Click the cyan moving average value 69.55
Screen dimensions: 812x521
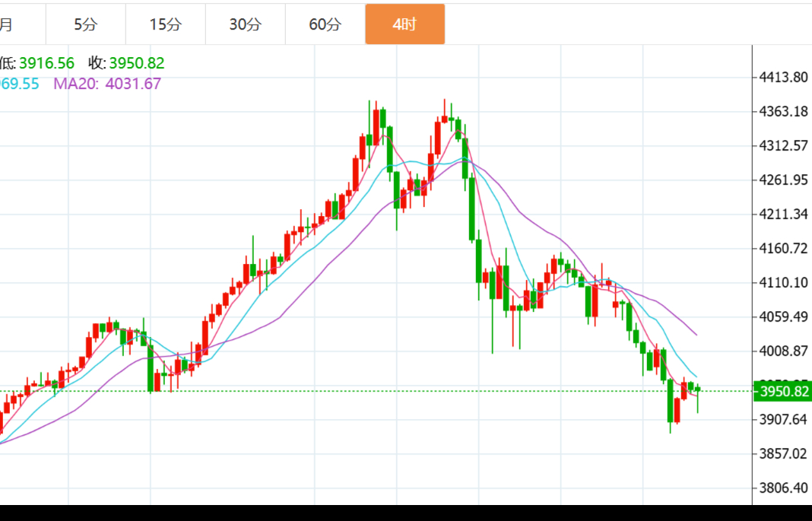point(20,84)
